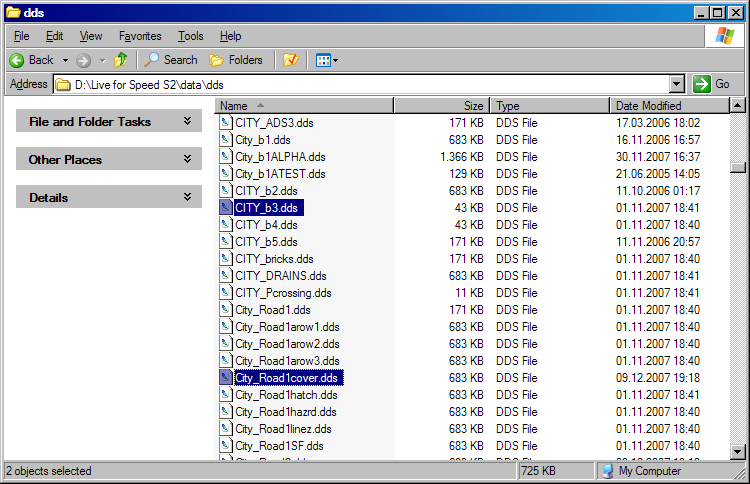Open the Edit menu

[55, 36]
